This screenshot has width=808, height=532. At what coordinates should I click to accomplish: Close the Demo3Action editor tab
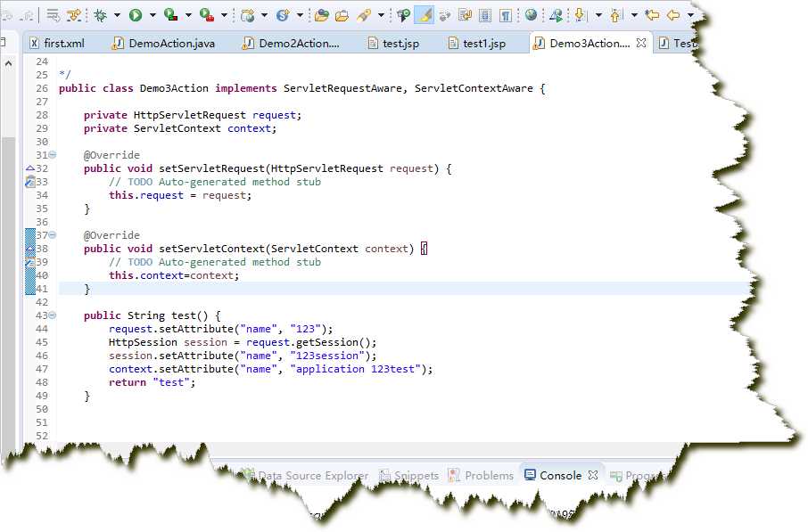tap(641, 43)
